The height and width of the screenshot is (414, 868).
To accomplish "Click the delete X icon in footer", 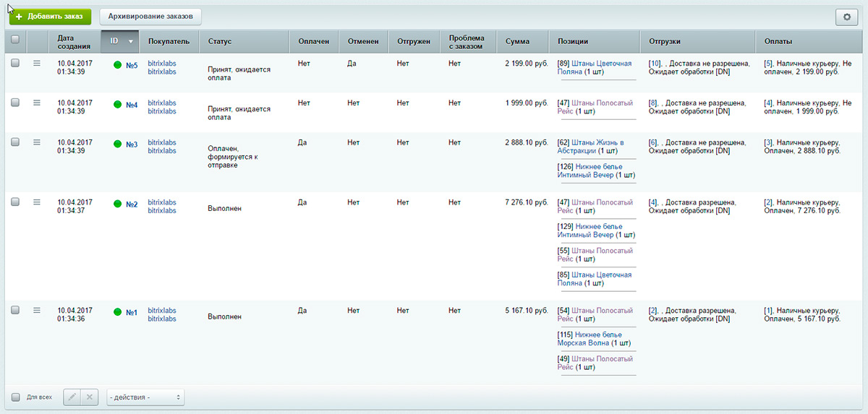I will 89,397.
